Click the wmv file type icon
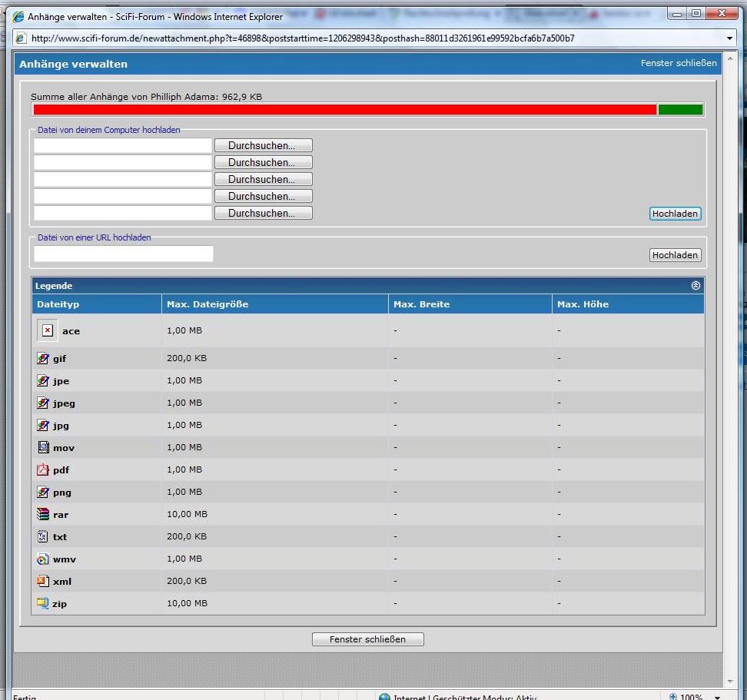 (43, 559)
